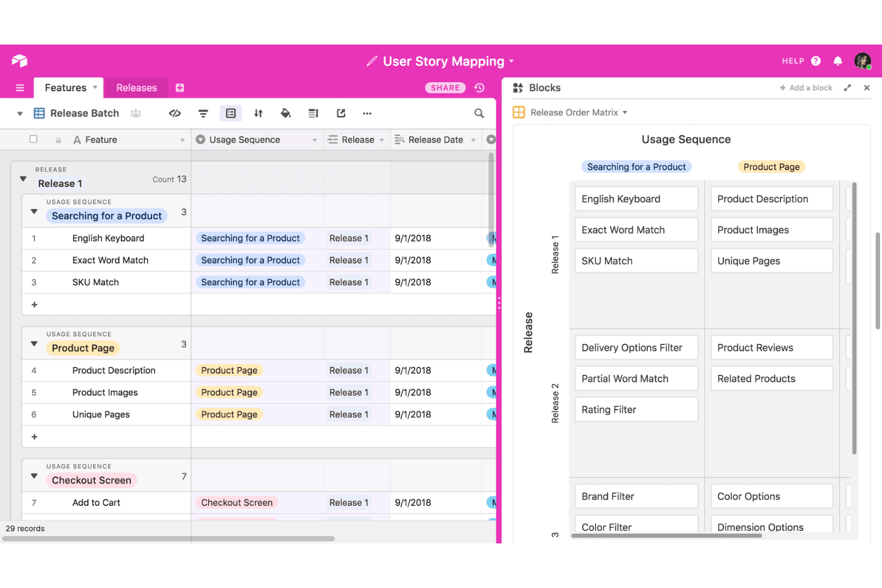This screenshot has width=882, height=588.
Task: Click the grid's horizontal scrollbar
Action: 169,539
